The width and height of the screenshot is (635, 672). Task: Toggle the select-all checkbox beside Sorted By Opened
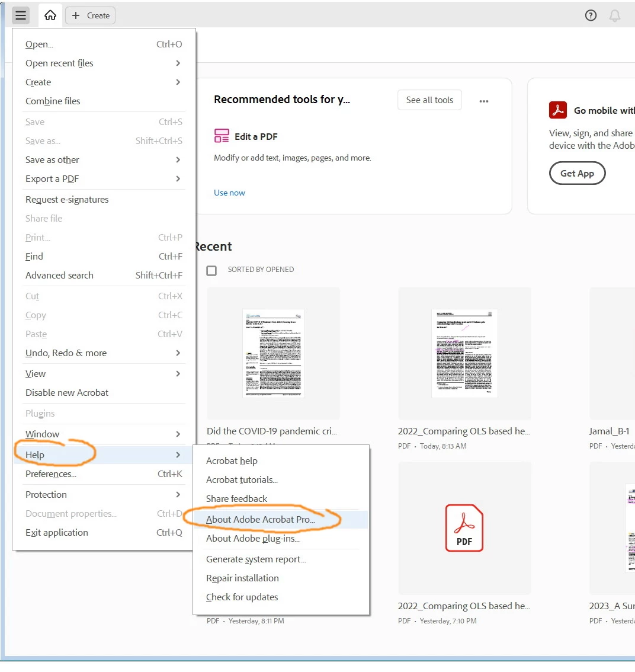(211, 270)
